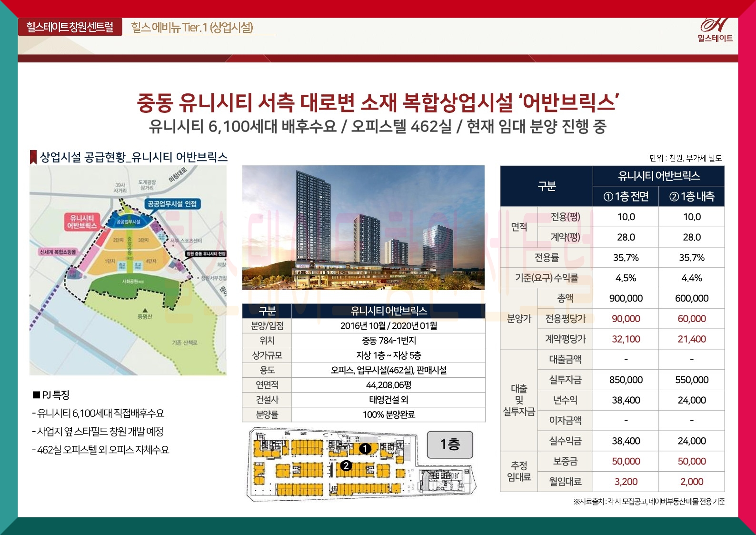Click the 상가규모 row label
The height and width of the screenshot is (535, 756).
[x=267, y=355]
